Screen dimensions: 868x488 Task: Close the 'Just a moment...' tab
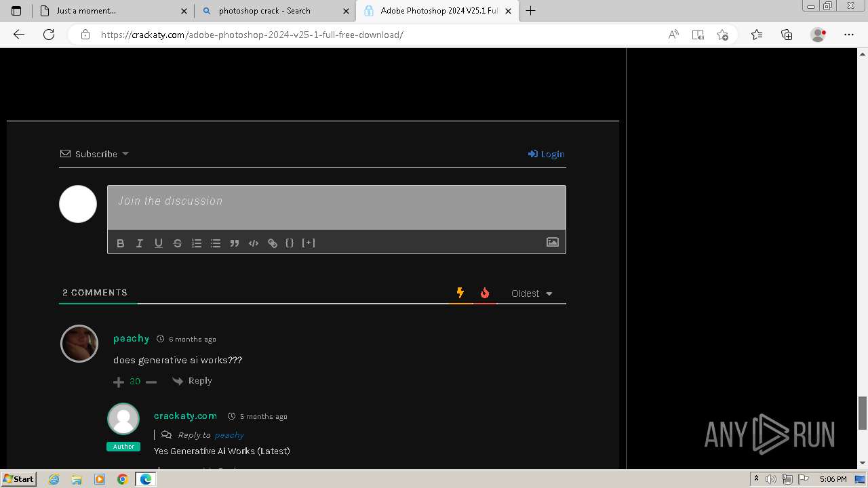tap(184, 11)
